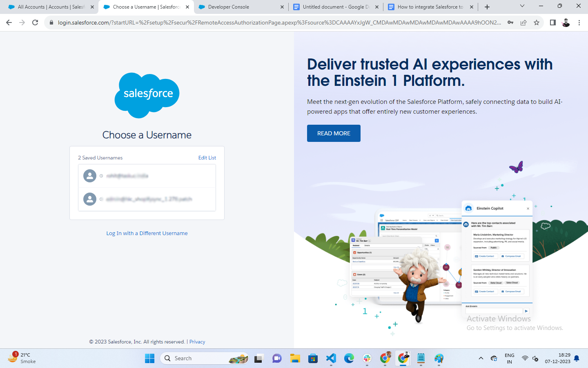The width and height of the screenshot is (588, 368).
Task: Toggle the browser side panel icon
Action: 553,22
